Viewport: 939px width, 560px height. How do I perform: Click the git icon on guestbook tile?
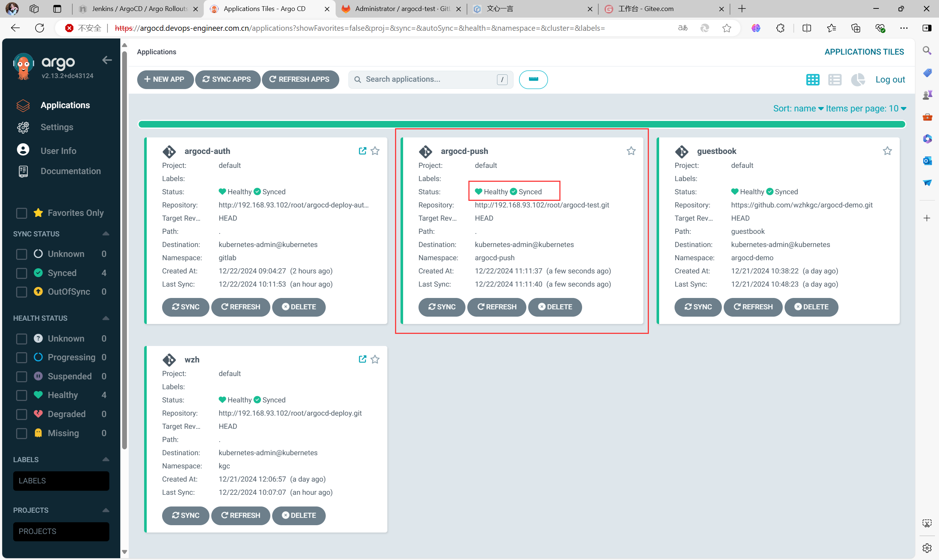pyautogui.click(x=682, y=151)
